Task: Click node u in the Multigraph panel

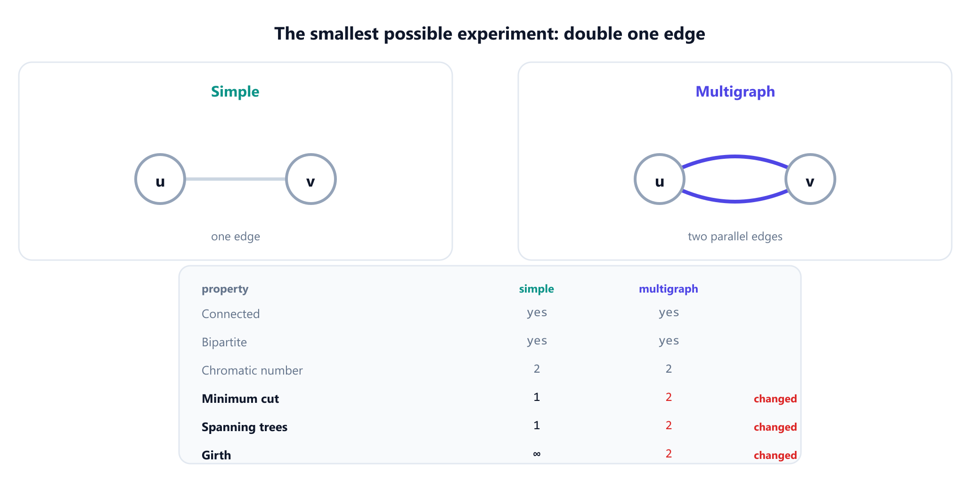Action: point(660,179)
